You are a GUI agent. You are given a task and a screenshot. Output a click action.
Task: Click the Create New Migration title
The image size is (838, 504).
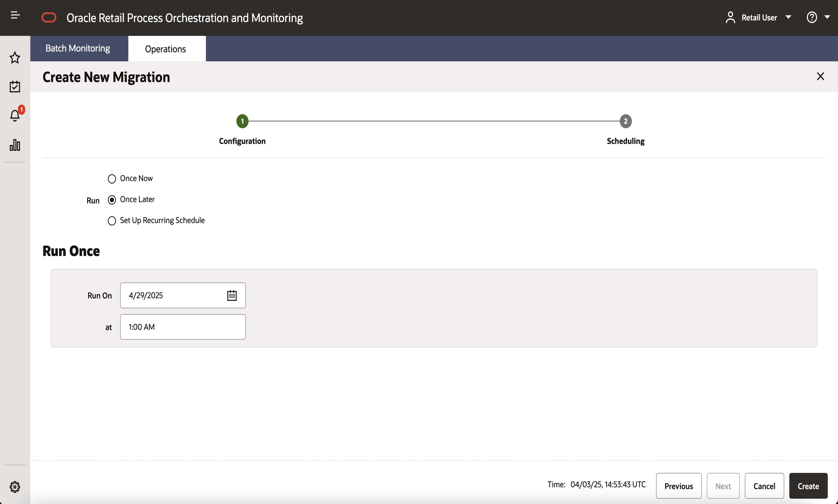[106, 77]
